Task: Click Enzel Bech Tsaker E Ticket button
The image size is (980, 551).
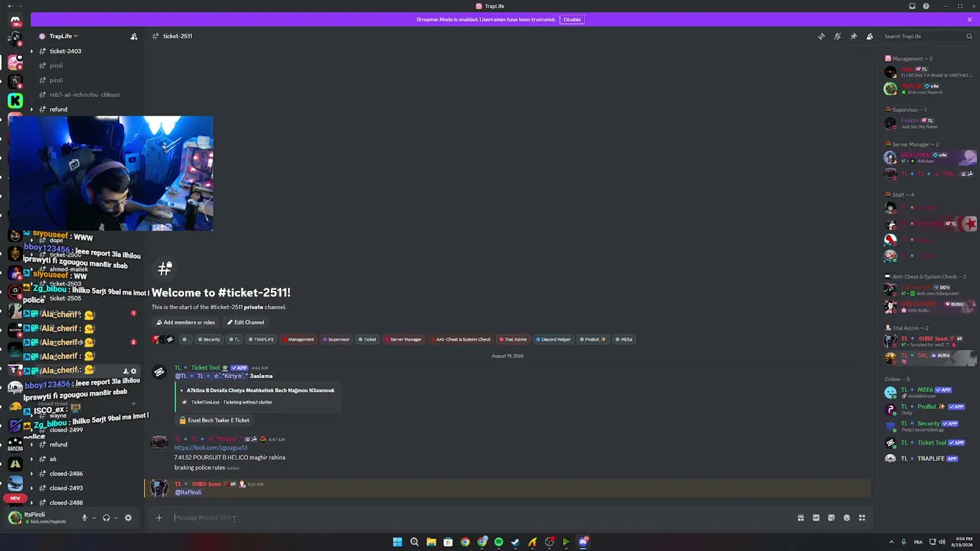Action: pyautogui.click(x=214, y=420)
